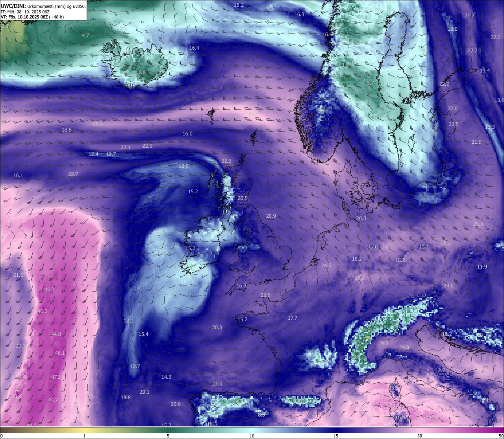Click the 46.1 value in the magenta band
The image size is (504, 439).
pos(60,353)
